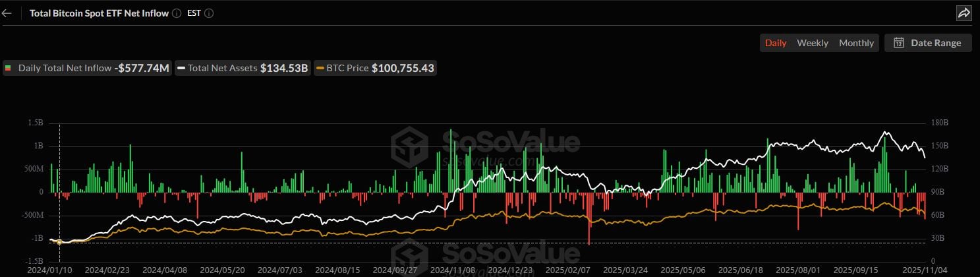This screenshot has height=277, width=980.
Task: Toggle Total Net Assets series
Action: (x=243, y=68)
